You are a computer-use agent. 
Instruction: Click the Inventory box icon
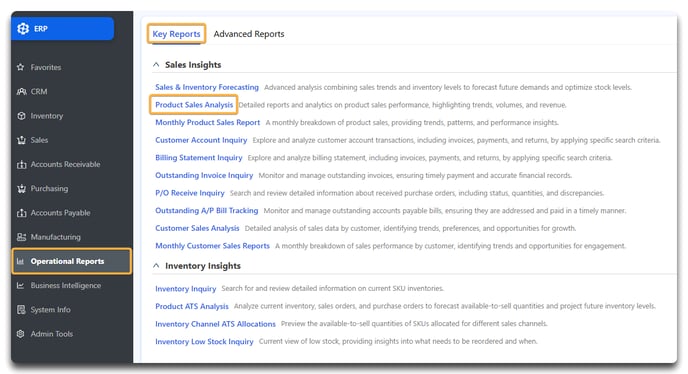21,116
